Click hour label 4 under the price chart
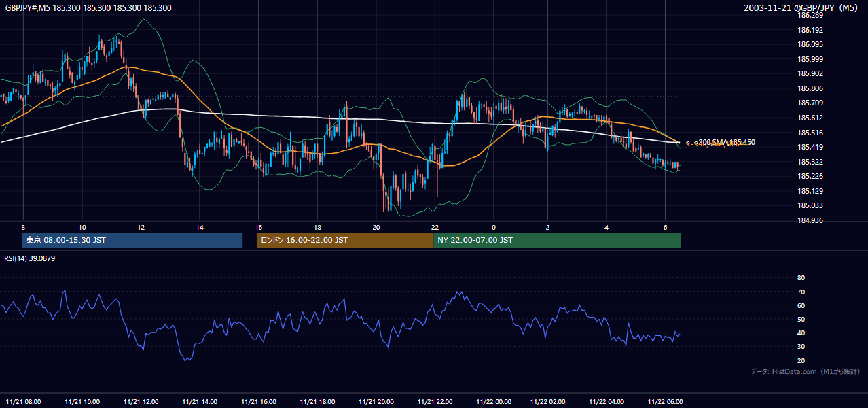 point(607,227)
